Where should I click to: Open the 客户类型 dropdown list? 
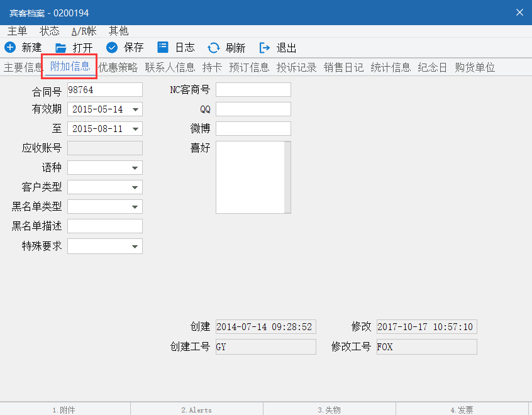(135, 187)
